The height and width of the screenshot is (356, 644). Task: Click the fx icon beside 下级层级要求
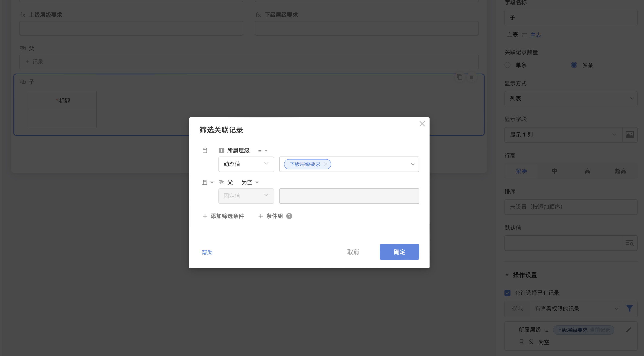tap(258, 15)
